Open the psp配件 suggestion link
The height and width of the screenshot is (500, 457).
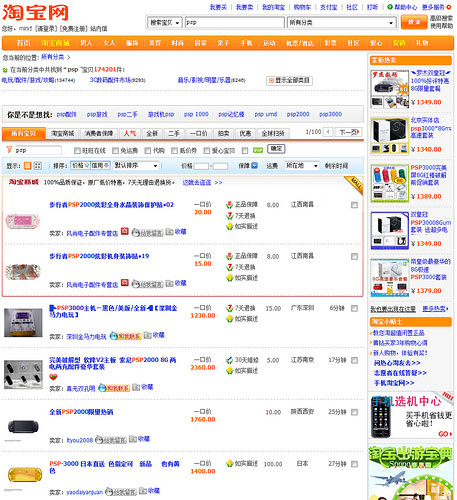[x=66, y=114]
